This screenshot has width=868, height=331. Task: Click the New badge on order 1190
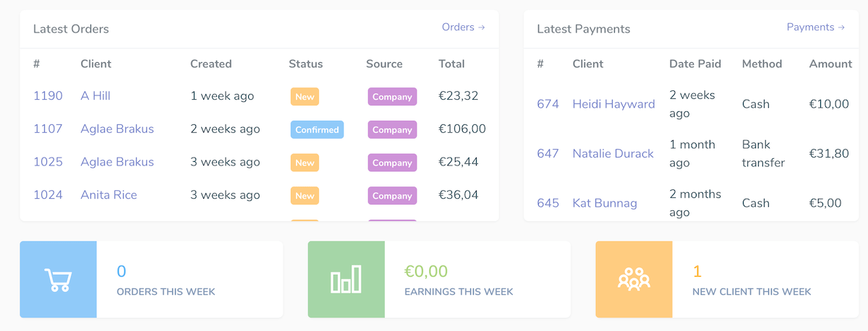point(305,97)
